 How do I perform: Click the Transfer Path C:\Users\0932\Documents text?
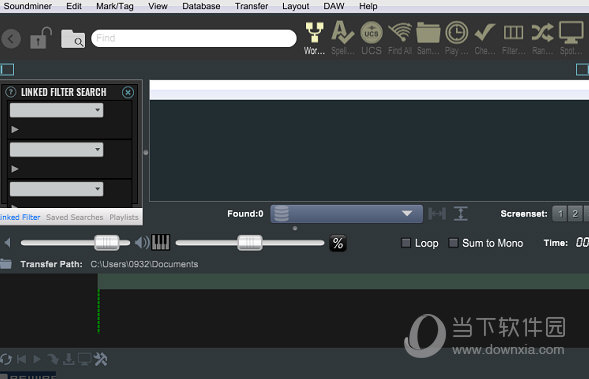[x=144, y=264]
